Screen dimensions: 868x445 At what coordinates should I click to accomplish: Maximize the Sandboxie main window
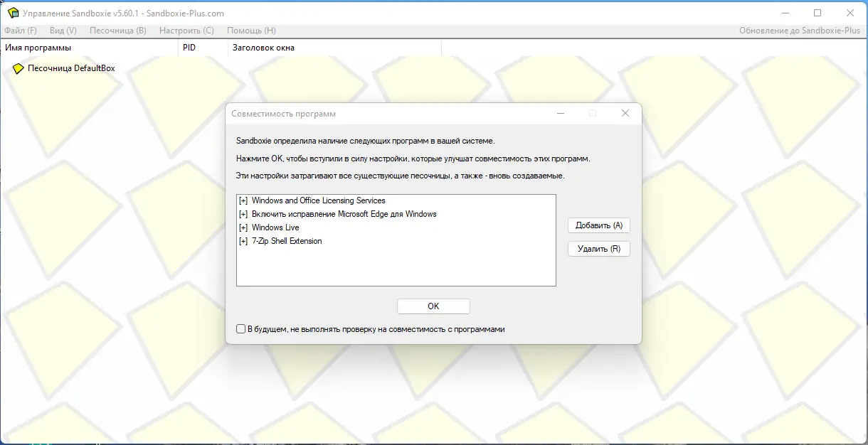pyautogui.click(x=817, y=13)
